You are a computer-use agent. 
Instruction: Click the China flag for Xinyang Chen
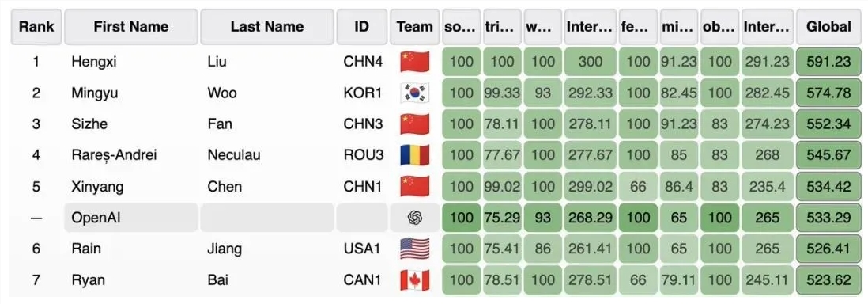414,186
